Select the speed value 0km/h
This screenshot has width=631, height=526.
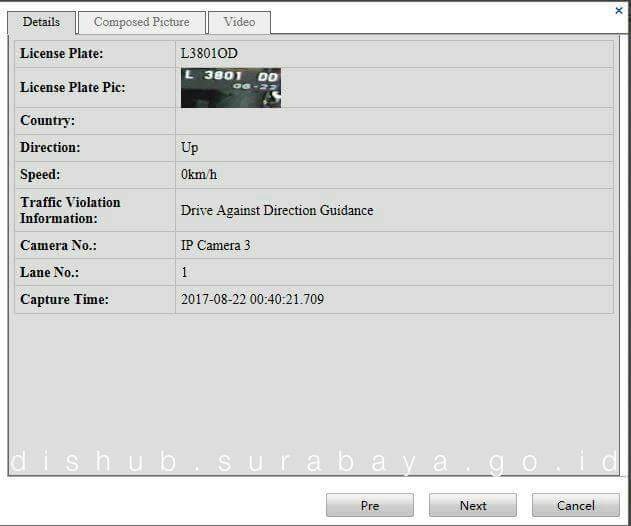pos(198,175)
